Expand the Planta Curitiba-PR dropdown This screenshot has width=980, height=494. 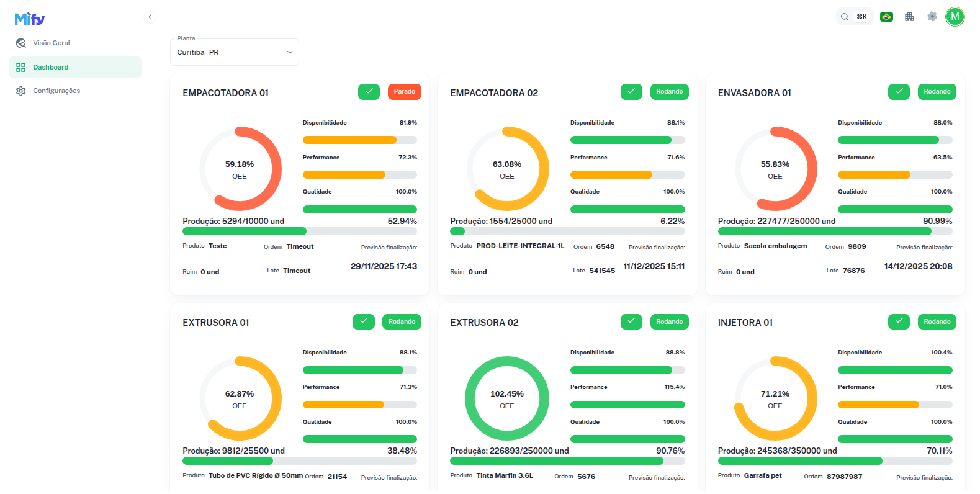coord(234,53)
